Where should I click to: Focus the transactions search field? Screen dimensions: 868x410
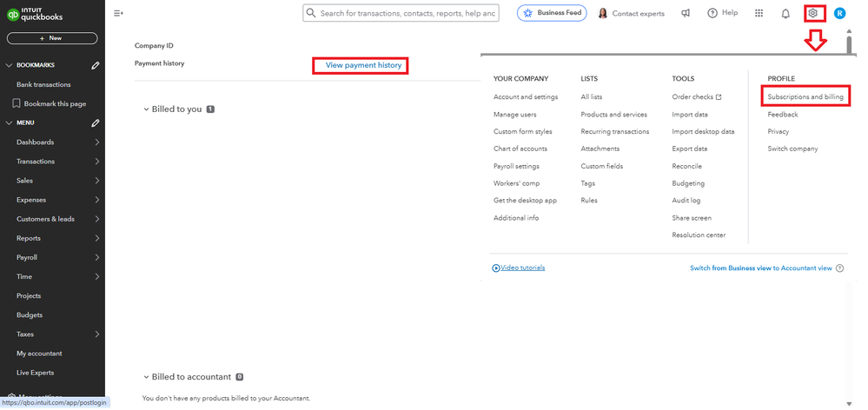coord(401,13)
